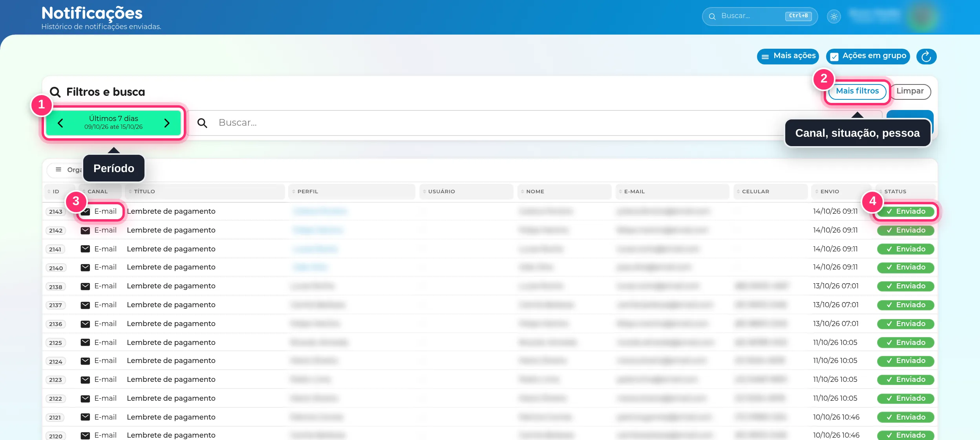This screenshot has width=980, height=440.
Task: Click the envelope icon in row 2125
Action: pos(85,342)
